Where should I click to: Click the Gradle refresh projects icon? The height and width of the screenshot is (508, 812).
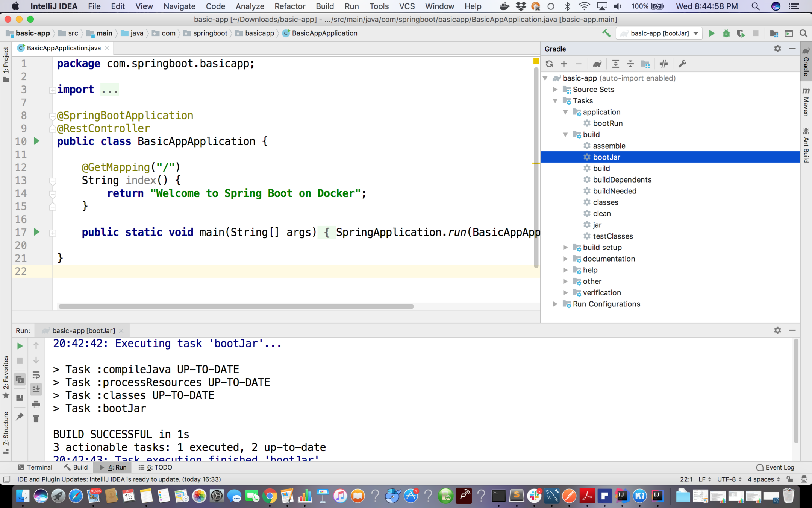coord(549,64)
